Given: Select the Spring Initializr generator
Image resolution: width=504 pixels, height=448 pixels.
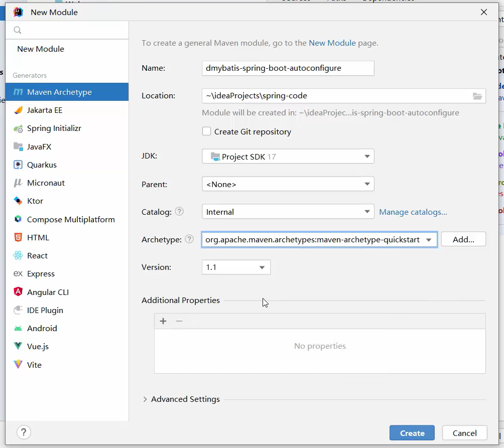Looking at the screenshot, I should click(x=67, y=128).
